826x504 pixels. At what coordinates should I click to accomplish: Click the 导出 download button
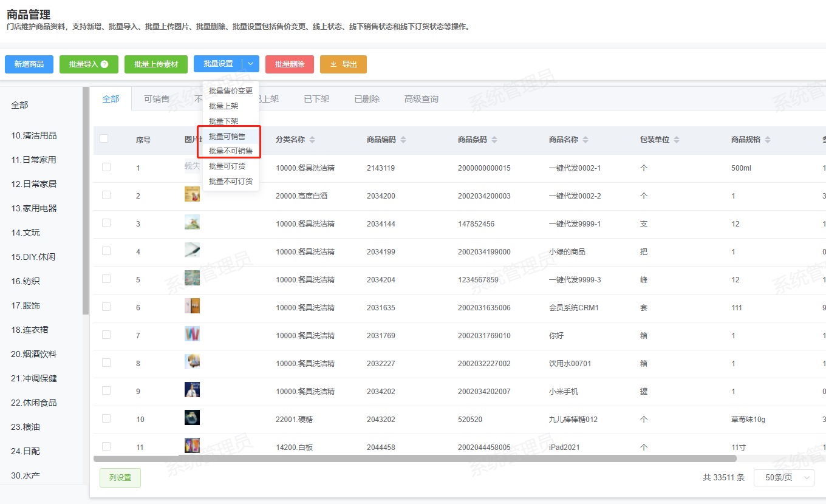(343, 64)
